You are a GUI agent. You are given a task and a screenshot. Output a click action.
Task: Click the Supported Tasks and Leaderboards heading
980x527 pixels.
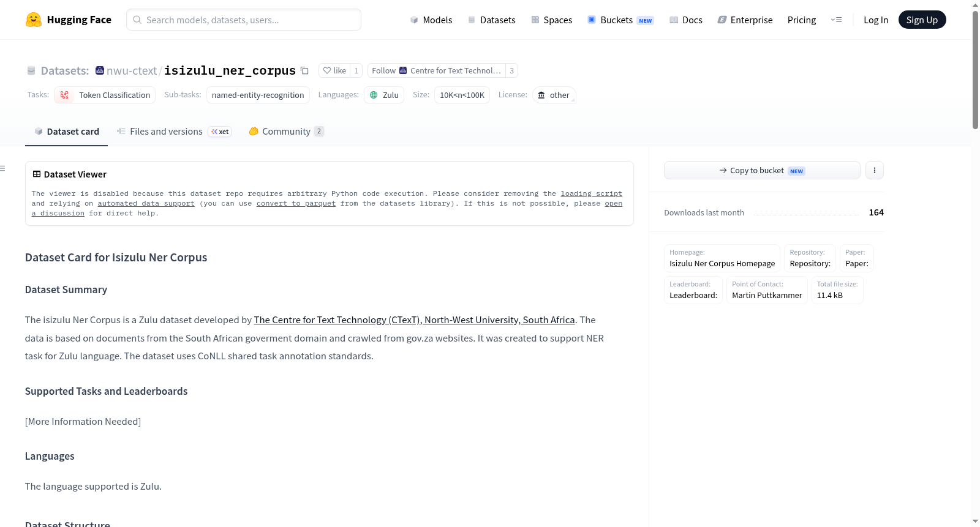click(107, 391)
